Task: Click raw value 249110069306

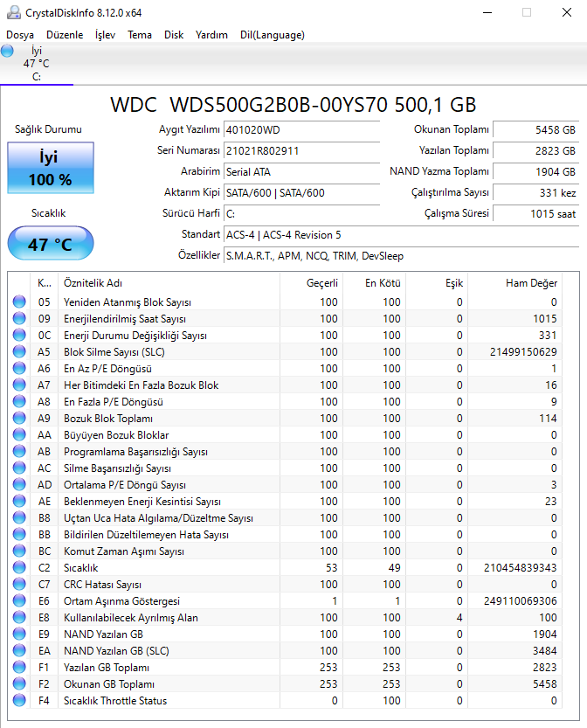Action: (x=521, y=601)
